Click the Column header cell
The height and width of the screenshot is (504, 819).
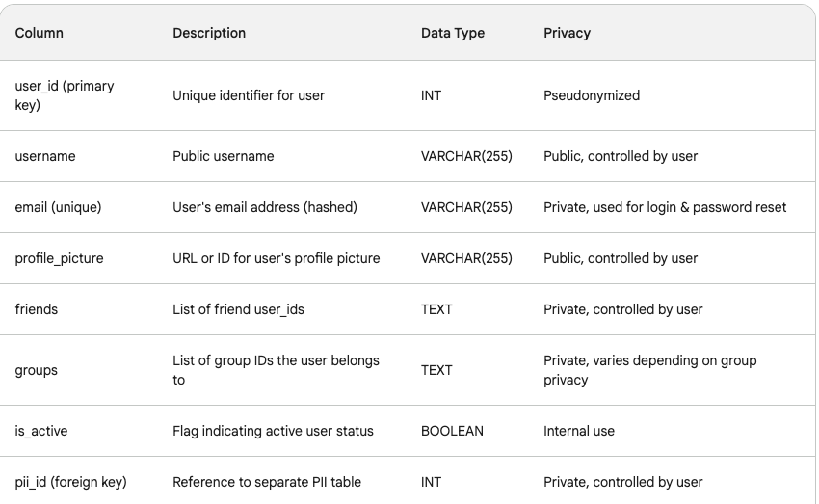click(x=40, y=33)
